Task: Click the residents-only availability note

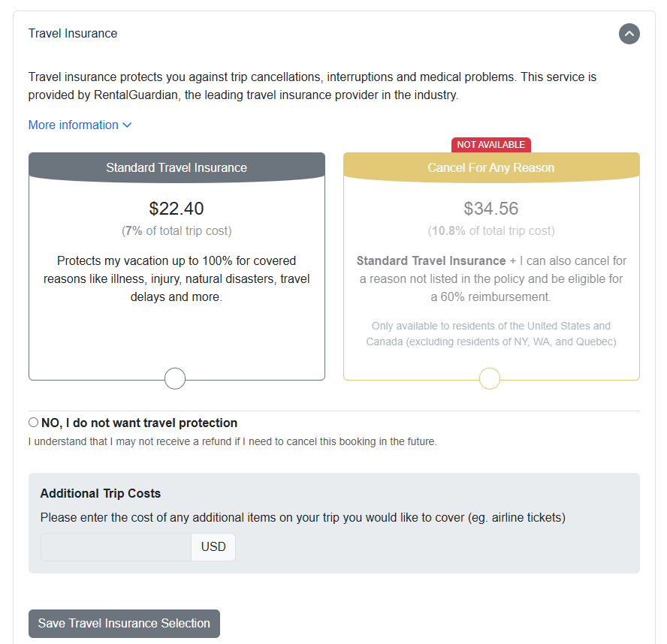Action: coord(491,334)
